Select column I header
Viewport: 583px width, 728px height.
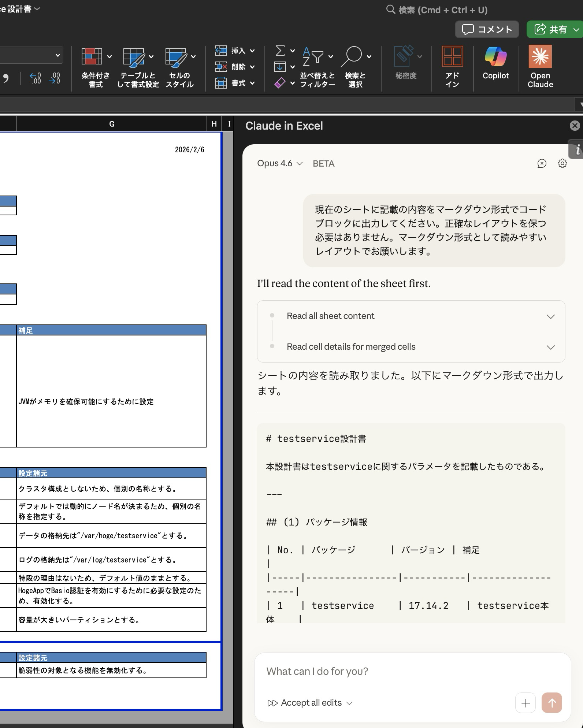[x=229, y=124]
